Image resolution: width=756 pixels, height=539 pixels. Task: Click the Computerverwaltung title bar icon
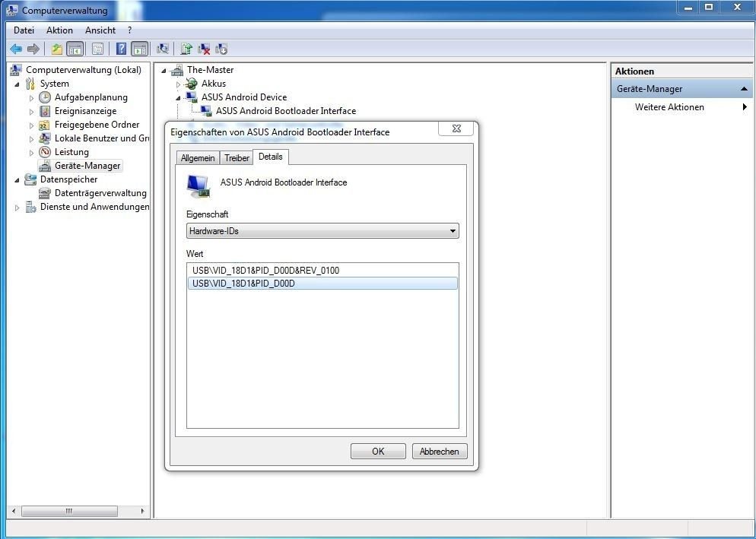[x=11, y=10]
